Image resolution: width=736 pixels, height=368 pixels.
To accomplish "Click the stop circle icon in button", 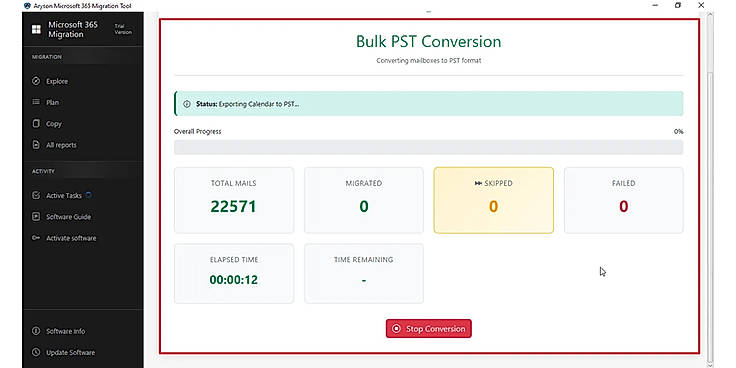I will pyautogui.click(x=396, y=329).
